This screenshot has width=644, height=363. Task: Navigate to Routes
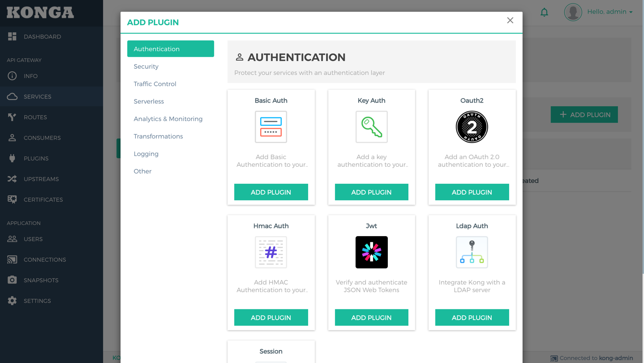(x=52, y=117)
